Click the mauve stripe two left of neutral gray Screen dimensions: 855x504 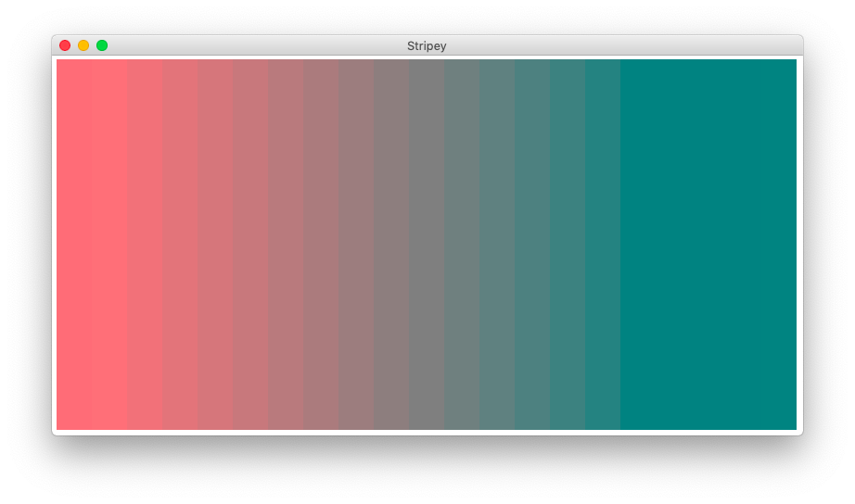(356, 244)
